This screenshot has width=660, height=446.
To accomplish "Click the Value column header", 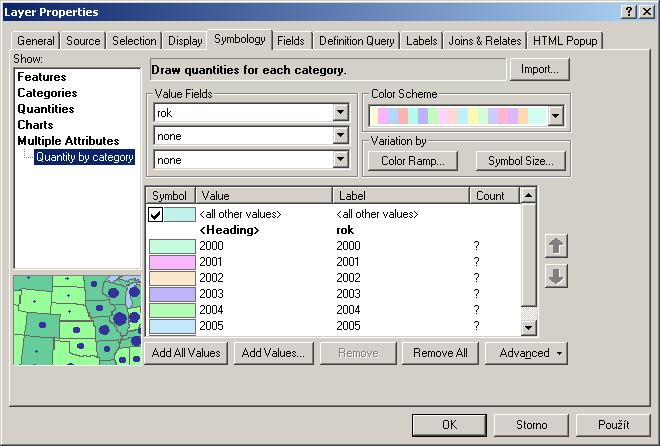I will coord(264,196).
